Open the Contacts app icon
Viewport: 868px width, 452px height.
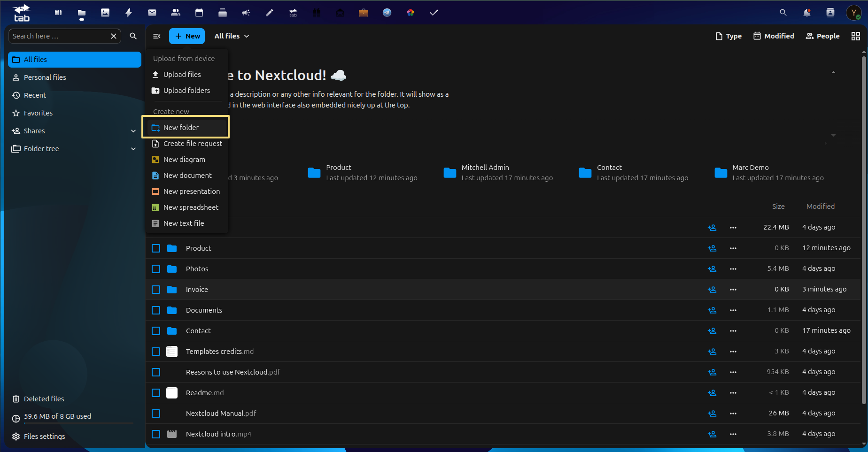point(176,13)
